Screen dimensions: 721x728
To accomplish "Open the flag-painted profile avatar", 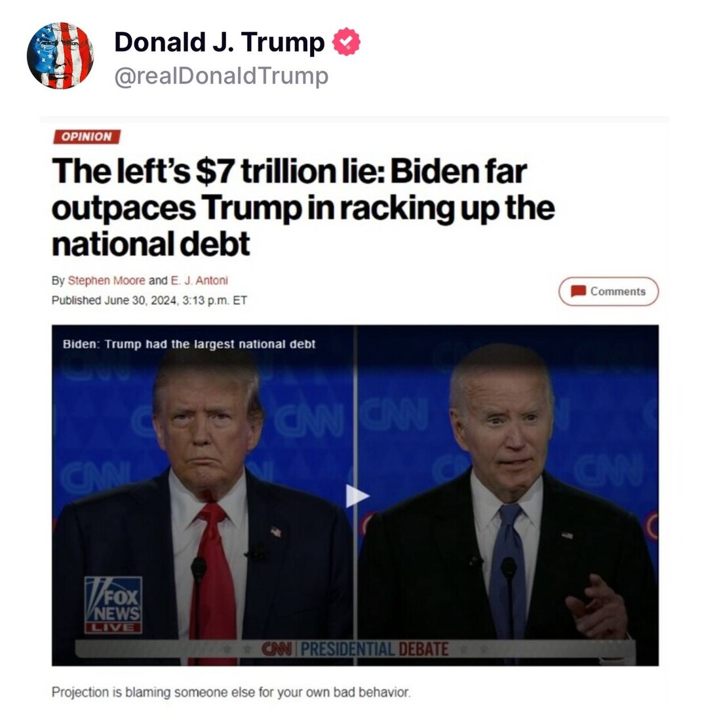I will (x=60, y=56).
